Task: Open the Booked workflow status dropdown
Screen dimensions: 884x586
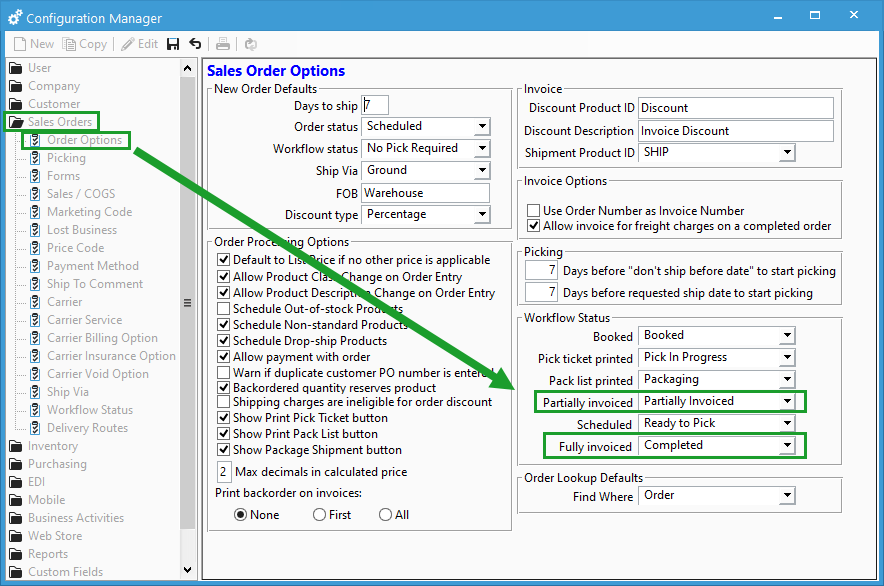Action: point(787,336)
